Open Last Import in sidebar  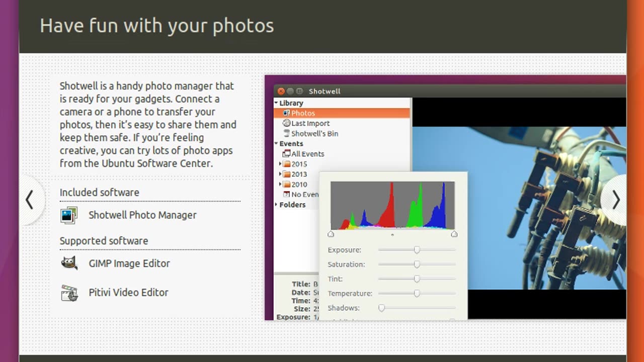point(310,123)
